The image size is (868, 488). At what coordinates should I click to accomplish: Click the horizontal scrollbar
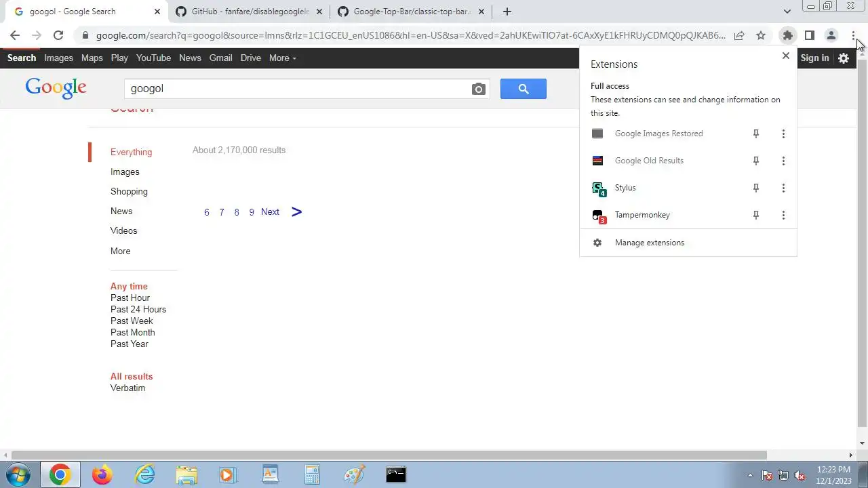pyautogui.click(x=389, y=455)
